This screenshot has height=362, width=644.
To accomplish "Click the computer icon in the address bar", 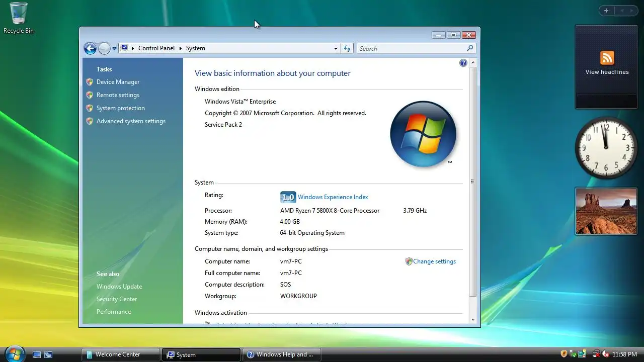I will pos(124,48).
